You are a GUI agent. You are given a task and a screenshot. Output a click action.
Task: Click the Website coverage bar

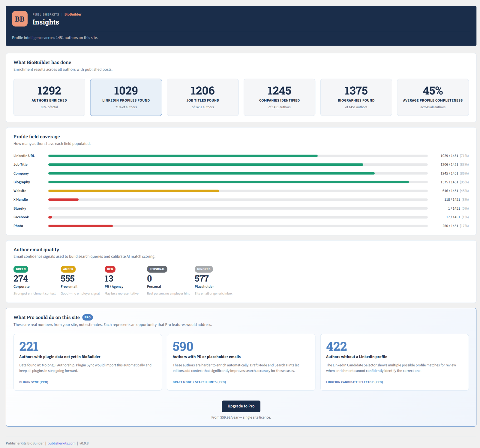238,191
